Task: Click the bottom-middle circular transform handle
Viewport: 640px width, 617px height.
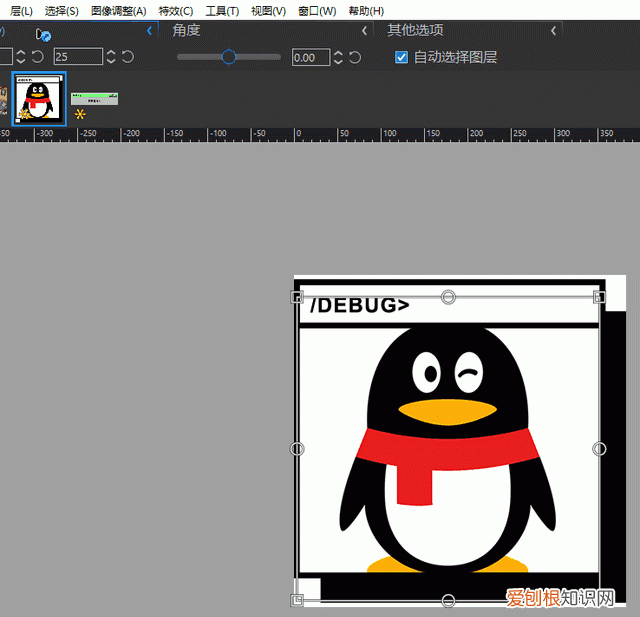Action: 448,600
